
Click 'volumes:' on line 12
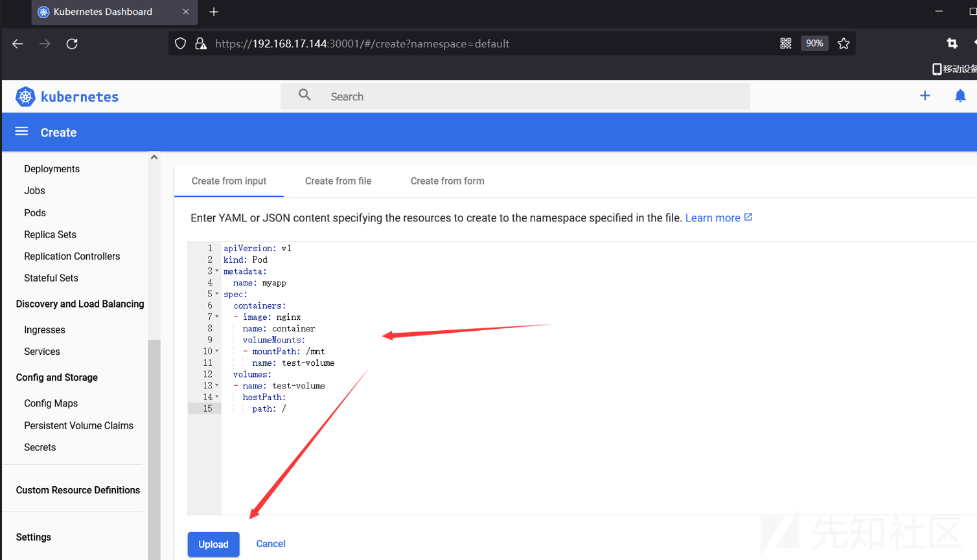click(x=253, y=375)
